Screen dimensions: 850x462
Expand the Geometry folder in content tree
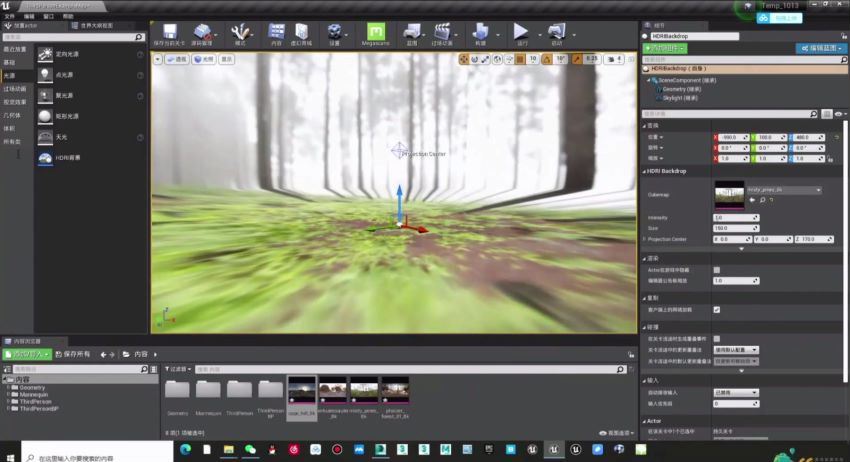(x=8, y=387)
